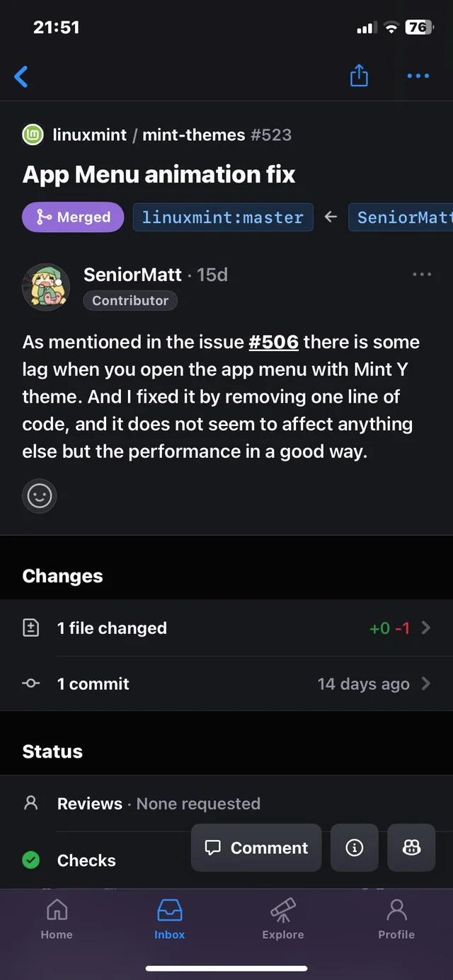453x980 pixels.
Task: Navigate back using the back arrow
Action: pyautogui.click(x=21, y=76)
